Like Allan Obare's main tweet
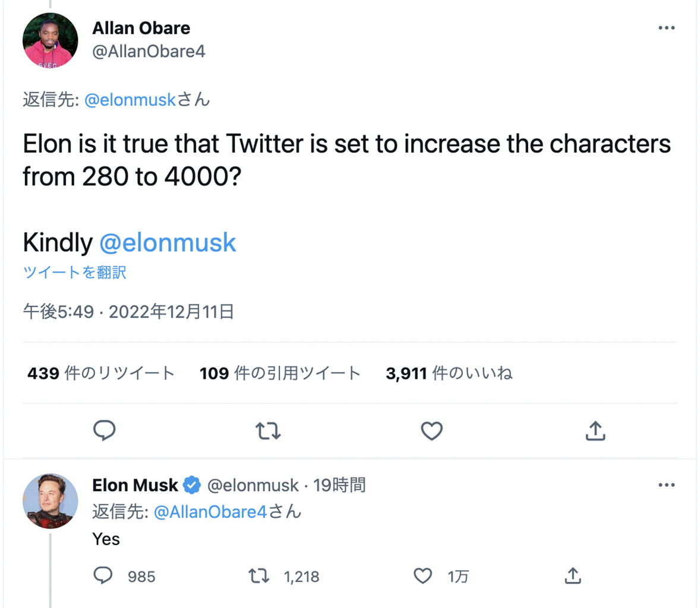 (431, 430)
